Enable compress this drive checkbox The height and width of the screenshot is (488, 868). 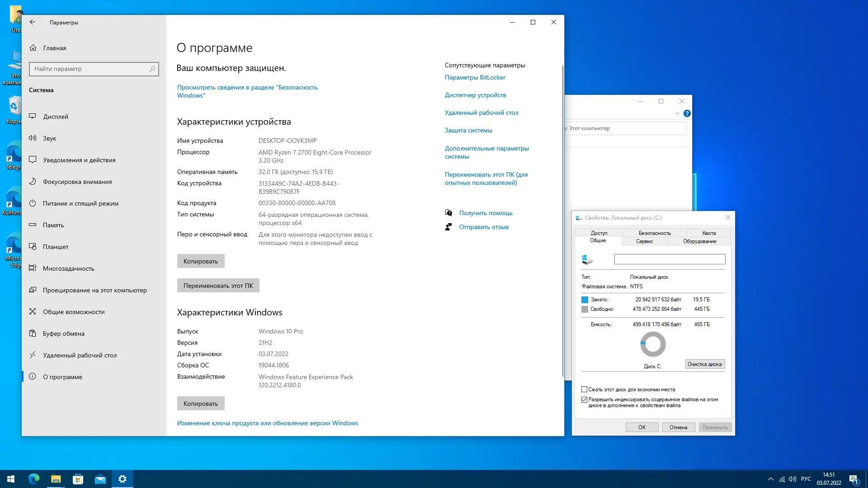(584, 389)
